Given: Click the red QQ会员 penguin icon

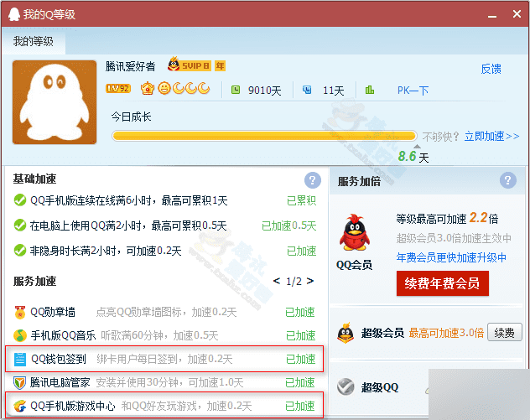Looking at the screenshot, I should [354, 232].
